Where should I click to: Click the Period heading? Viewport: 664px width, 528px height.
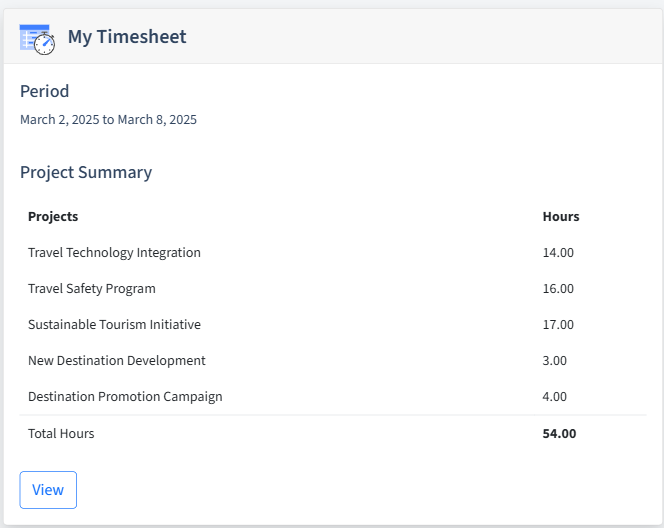click(x=44, y=91)
